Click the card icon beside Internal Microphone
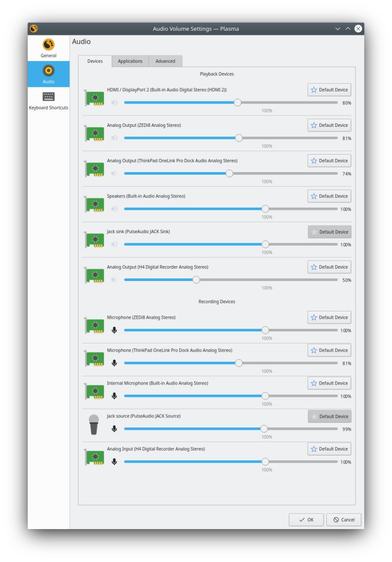Image resolution: width=392 pixels, height=562 pixels. pos(94,392)
